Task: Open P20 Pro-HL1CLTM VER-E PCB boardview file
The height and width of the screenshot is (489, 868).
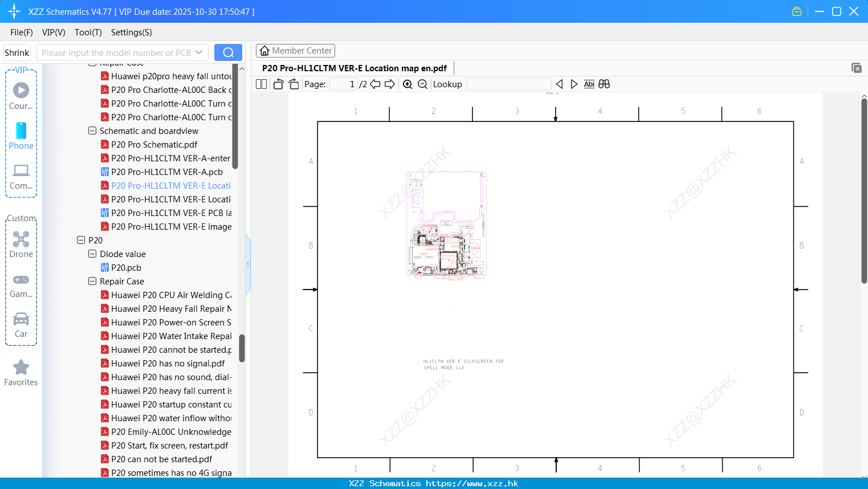Action: (166, 213)
